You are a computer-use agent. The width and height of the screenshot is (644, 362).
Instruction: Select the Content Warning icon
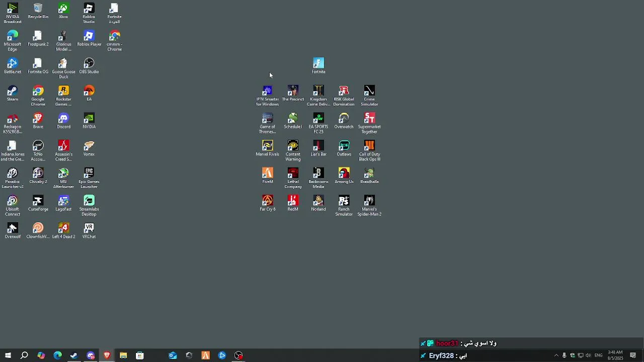pos(293,151)
